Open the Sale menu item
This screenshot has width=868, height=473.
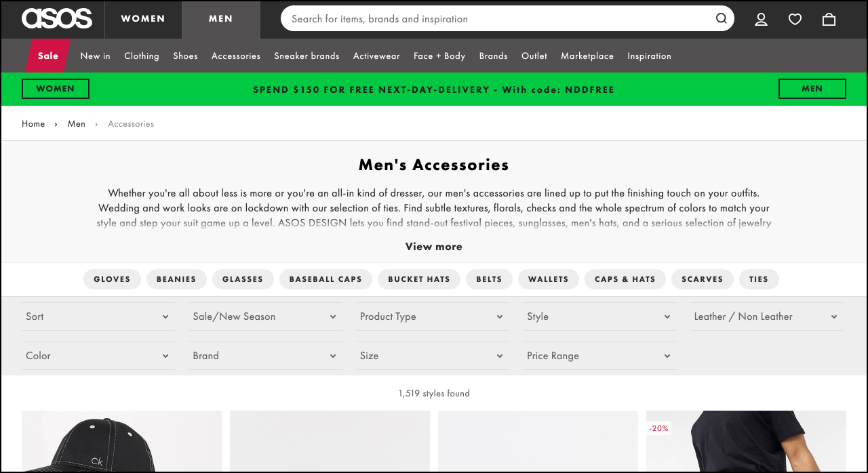point(47,56)
